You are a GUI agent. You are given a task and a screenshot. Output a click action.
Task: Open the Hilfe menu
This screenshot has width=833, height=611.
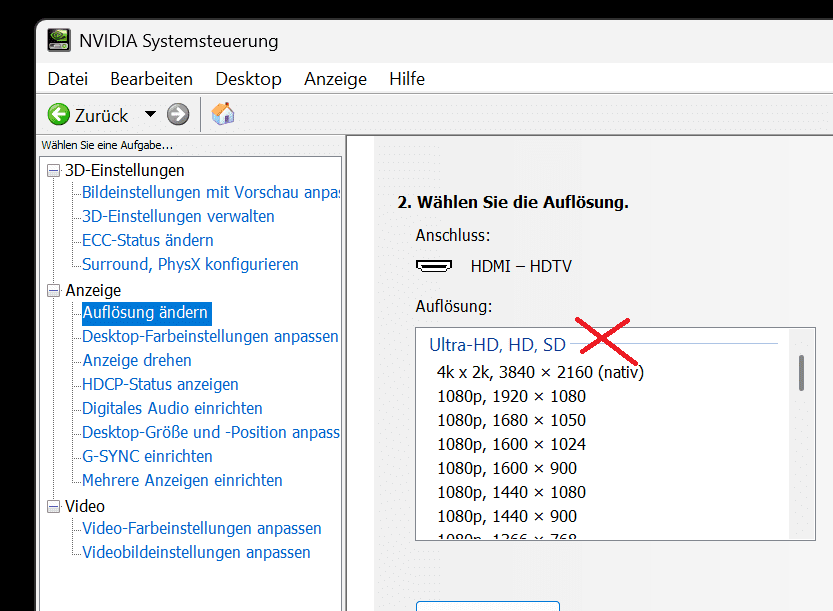(407, 79)
